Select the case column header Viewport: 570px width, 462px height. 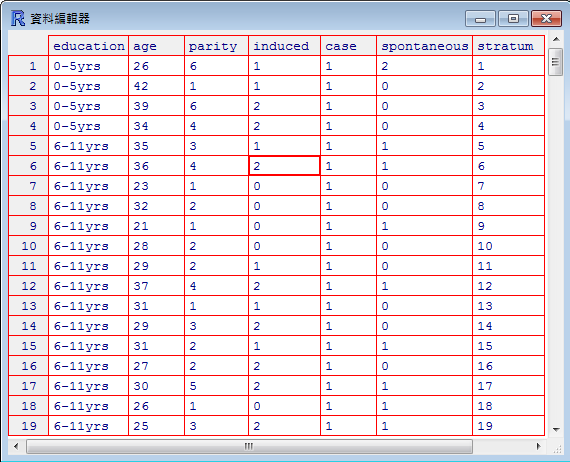pyautogui.click(x=348, y=46)
